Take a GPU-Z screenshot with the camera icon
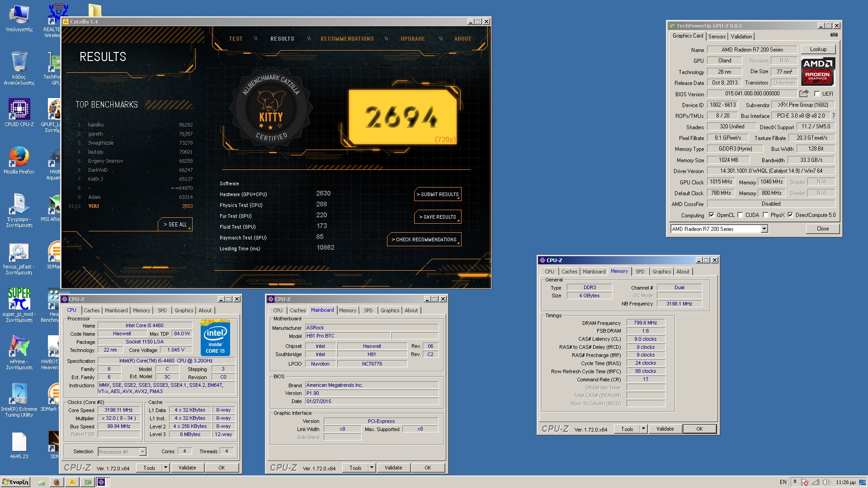 (x=834, y=35)
